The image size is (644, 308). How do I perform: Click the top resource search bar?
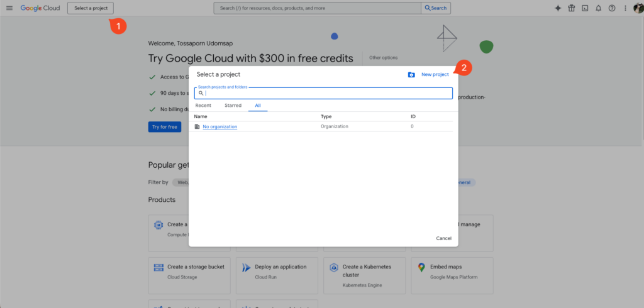(318, 8)
